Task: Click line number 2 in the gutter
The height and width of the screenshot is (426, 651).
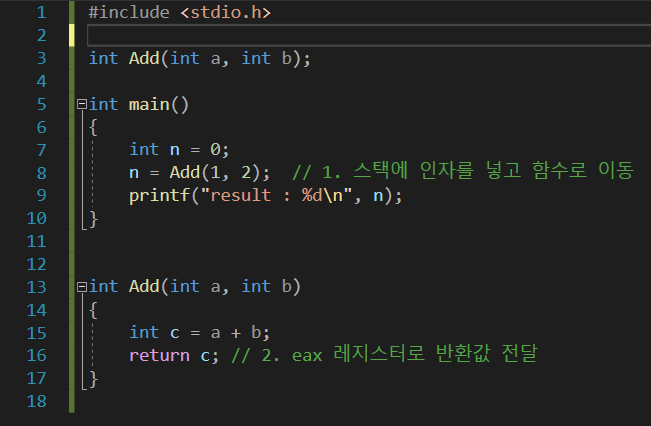Action: tap(41, 35)
